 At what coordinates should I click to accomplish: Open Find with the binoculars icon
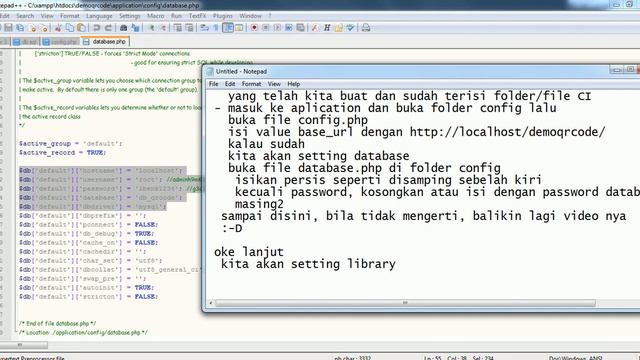(x=123, y=28)
